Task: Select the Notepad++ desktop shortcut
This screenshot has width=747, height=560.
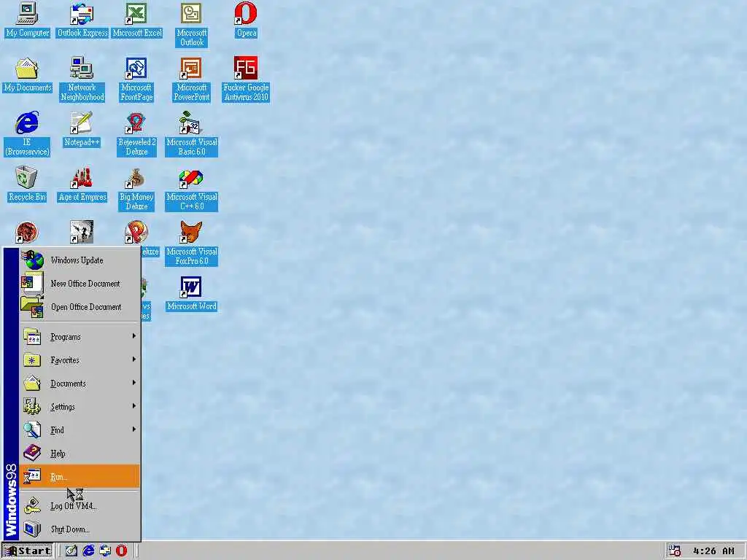Action: coord(82,130)
